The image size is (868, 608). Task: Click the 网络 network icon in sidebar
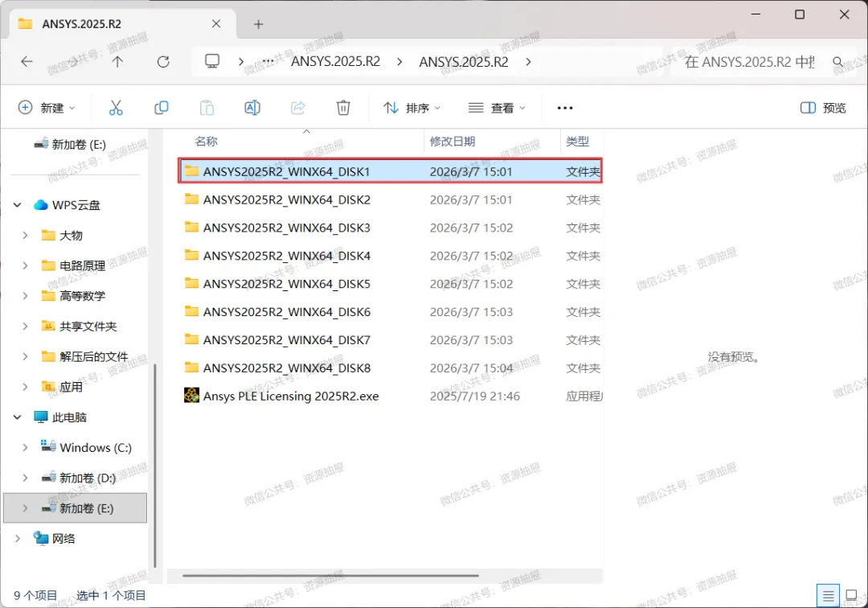tap(41, 538)
